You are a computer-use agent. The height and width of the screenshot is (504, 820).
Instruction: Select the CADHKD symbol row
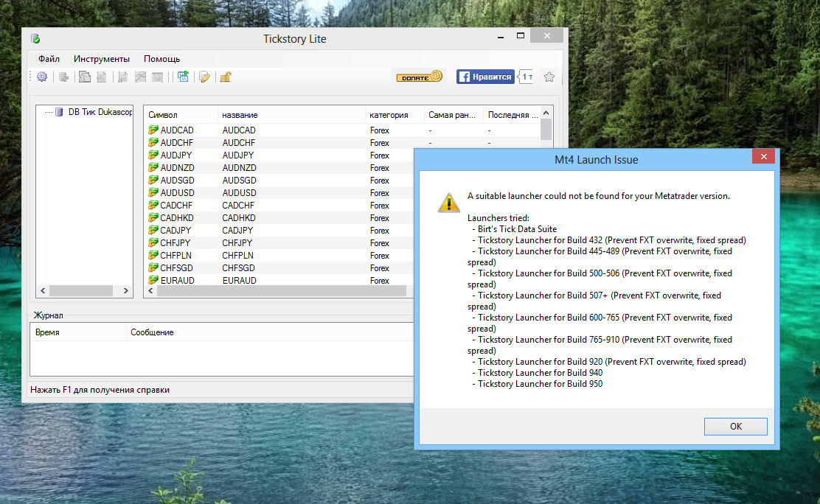279,218
